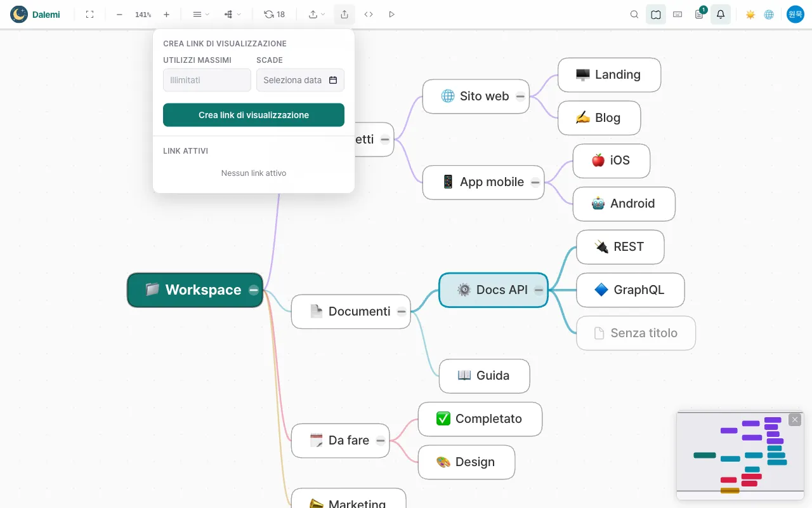Start presentation with the play icon
812x508 pixels.
click(391, 14)
